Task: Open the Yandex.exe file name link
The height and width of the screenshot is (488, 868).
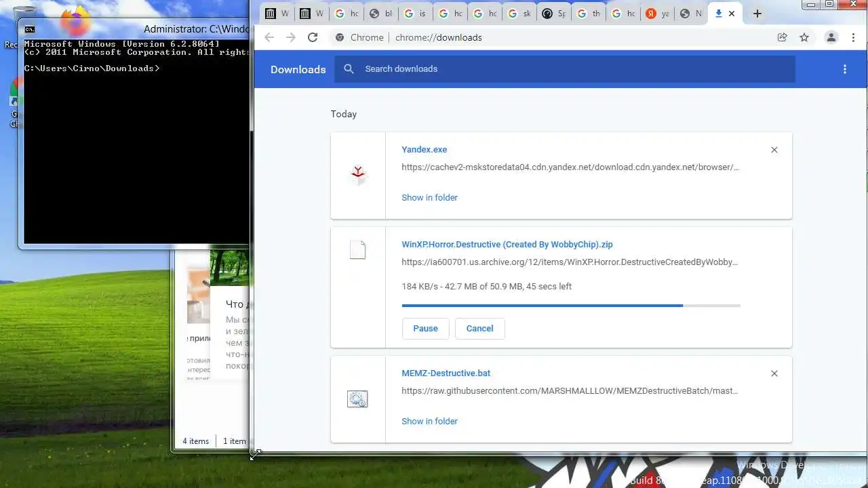Action: [x=424, y=150]
